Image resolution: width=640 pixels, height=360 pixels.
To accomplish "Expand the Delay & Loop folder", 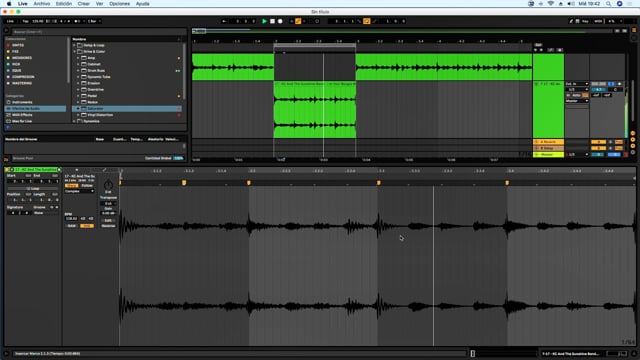I will tap(74, 45).
